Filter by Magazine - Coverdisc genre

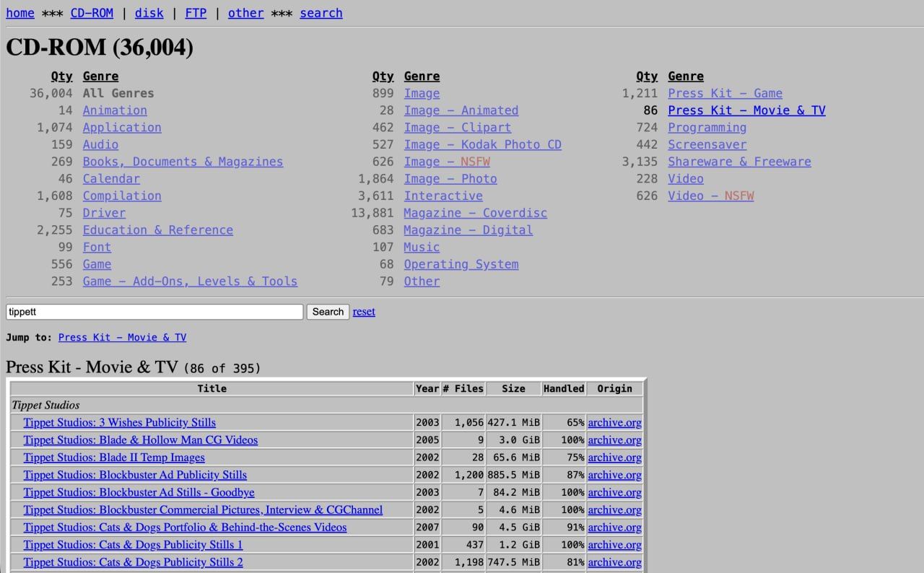[476, 213]
